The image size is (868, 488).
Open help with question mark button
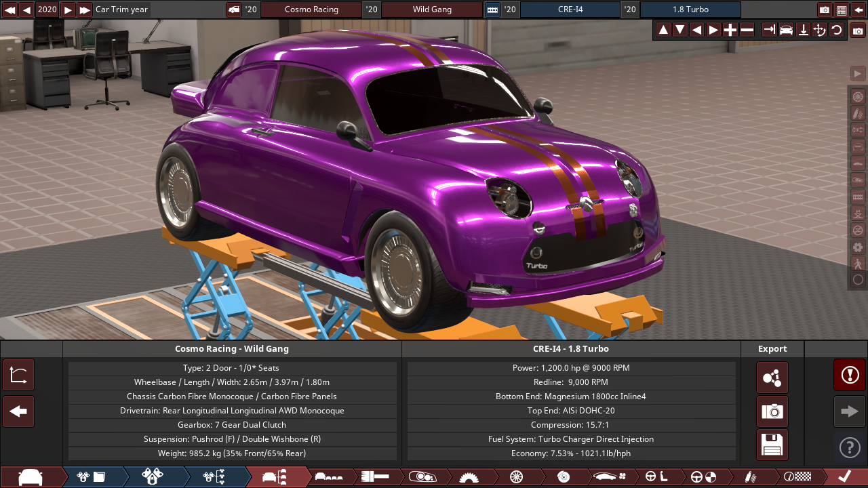[850, 447]
